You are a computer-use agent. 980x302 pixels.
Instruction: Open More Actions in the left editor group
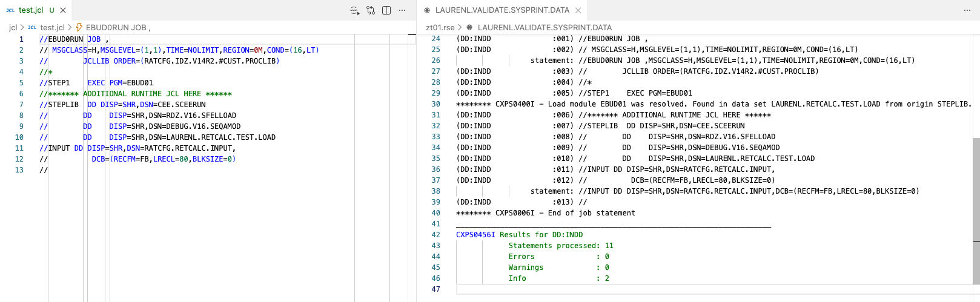tap(402, 10)
